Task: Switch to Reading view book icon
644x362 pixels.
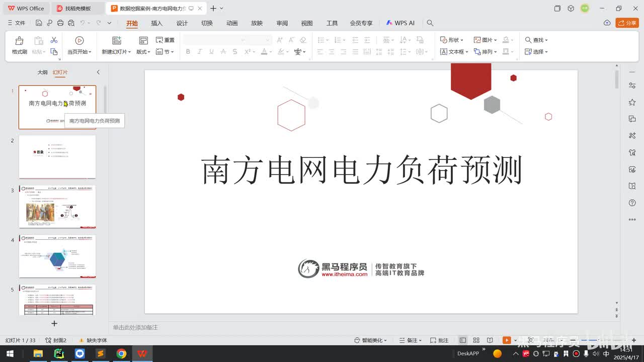Action: click(490, 340)
